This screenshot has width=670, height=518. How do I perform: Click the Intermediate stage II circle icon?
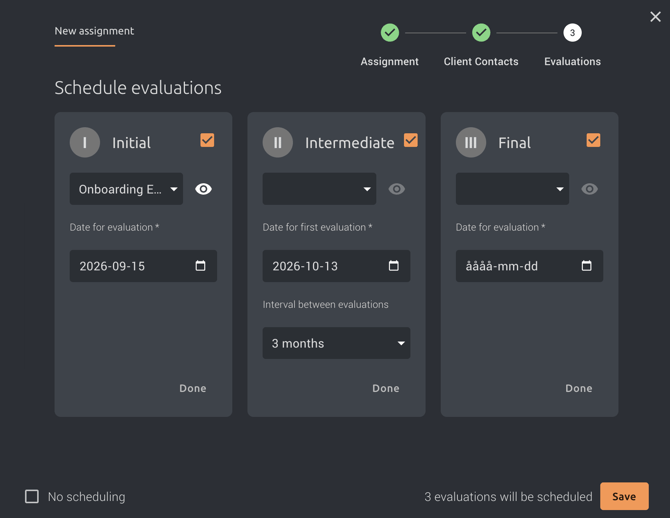click(278, 142)
